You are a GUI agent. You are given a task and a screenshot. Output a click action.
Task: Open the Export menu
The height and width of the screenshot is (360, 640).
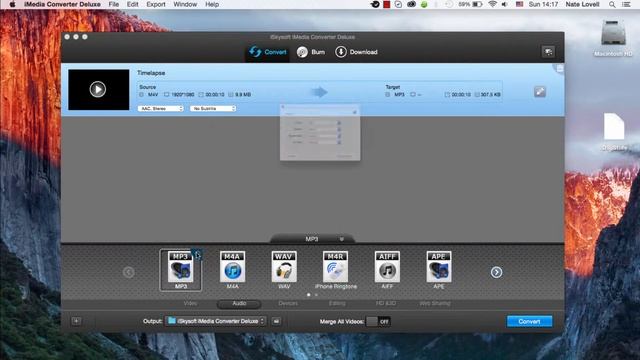coord(156,4)
